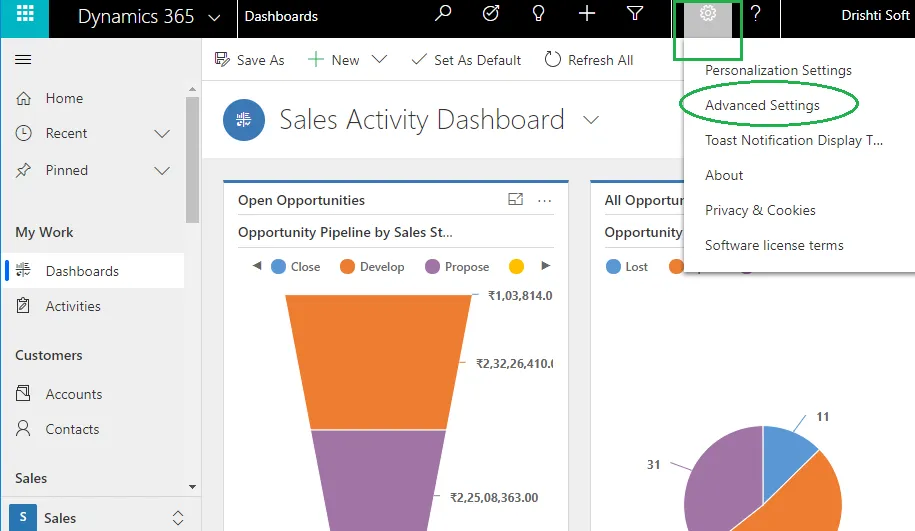Click the blue pie chart slice
This screenshot has width=915, height=531.
[x=785, y=461]
